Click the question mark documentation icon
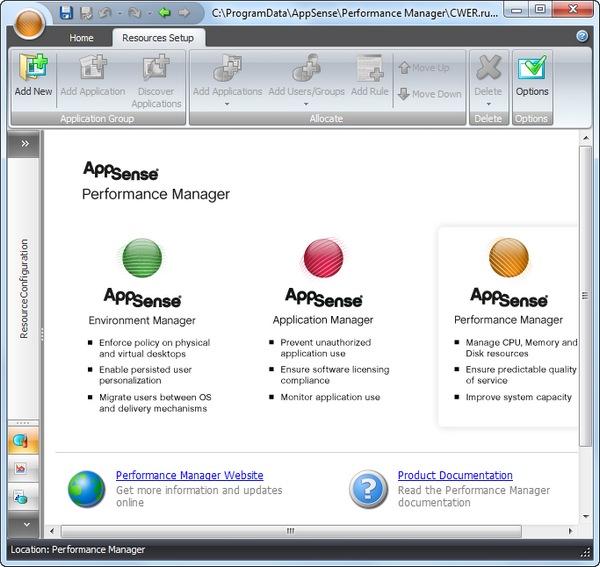The image size is (600, 567). point(368,489)
